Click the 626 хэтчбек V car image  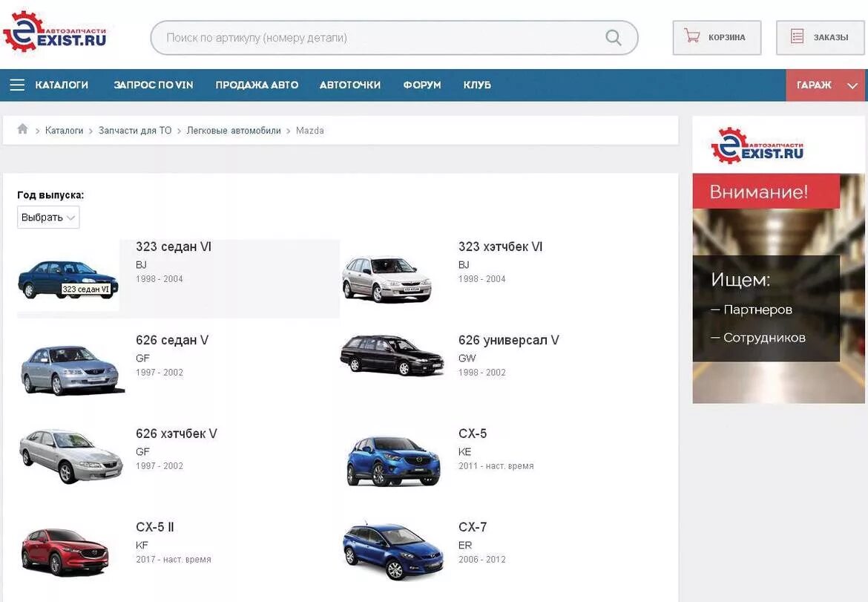click(x=71, y=455)
